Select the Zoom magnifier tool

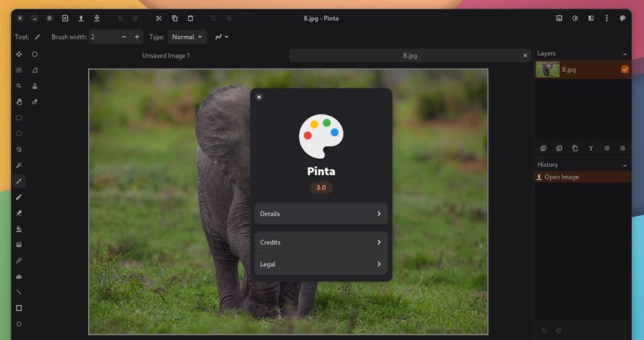click(19, 86)
